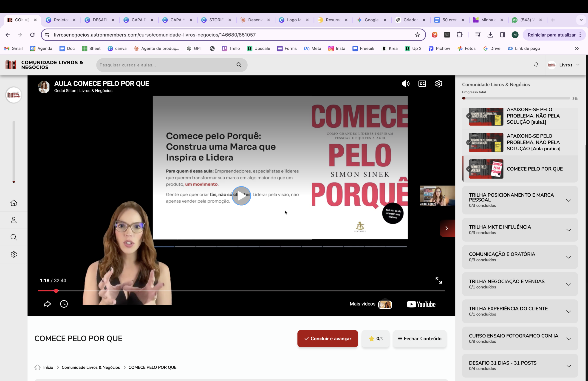Screen dimensions: 588x381
Task: Switch to the DESAFI tab
Action: pyautogui.click(x=99, y=20)
